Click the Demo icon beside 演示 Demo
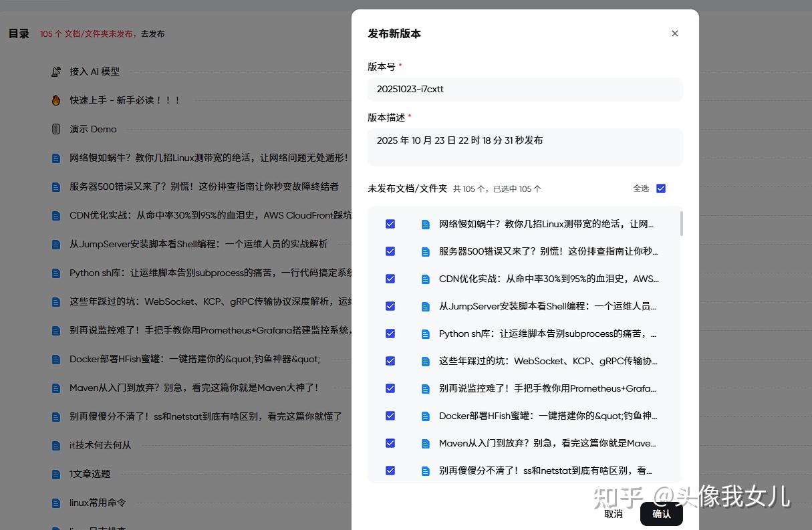This screenshot has width=812, height=530. click(56, 129)
